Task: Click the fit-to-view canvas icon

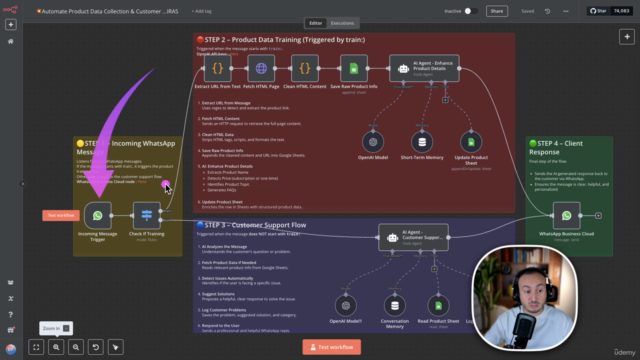Action: point(36,347)
